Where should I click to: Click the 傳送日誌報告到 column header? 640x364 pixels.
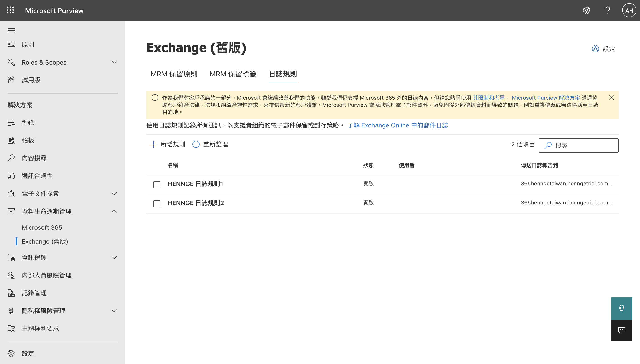539,165
